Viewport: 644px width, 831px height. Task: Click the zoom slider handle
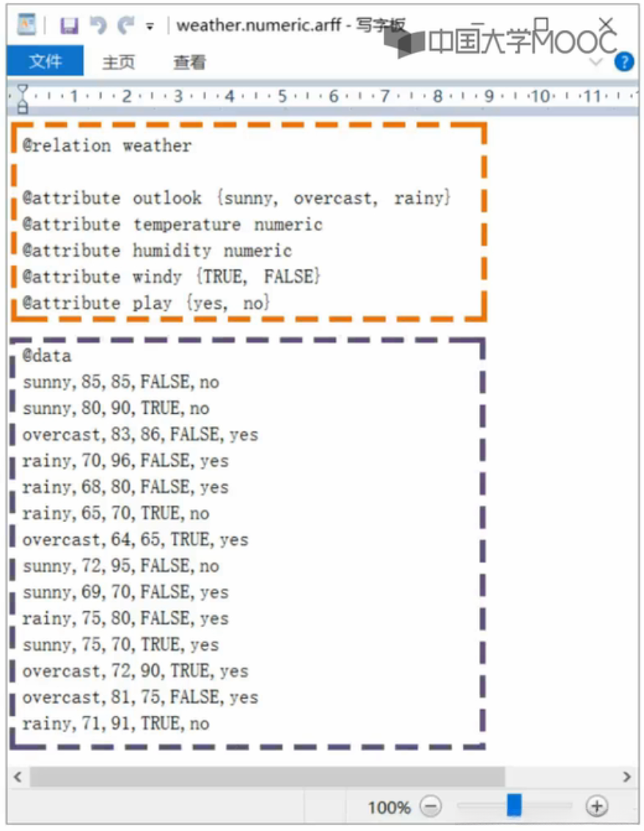click(513, 805)
